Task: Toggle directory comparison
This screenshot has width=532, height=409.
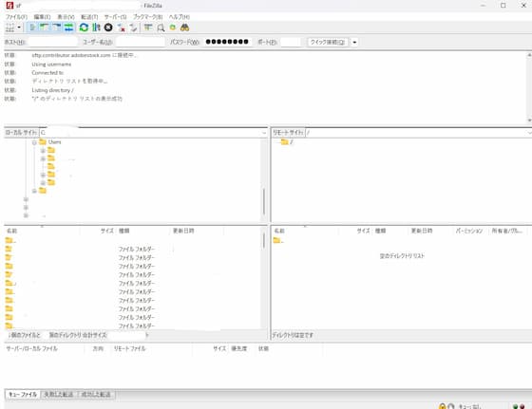Action: click(x=161, y=28)
